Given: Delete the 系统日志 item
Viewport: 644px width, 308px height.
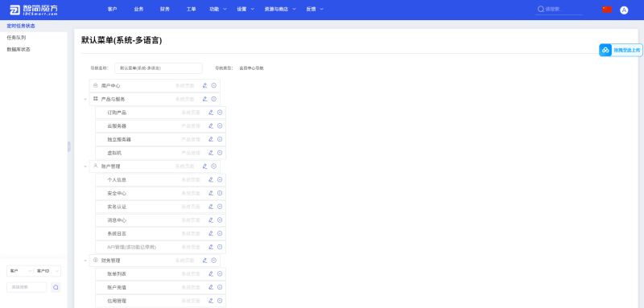Looking at the screenshot, I should pos(220,233).
